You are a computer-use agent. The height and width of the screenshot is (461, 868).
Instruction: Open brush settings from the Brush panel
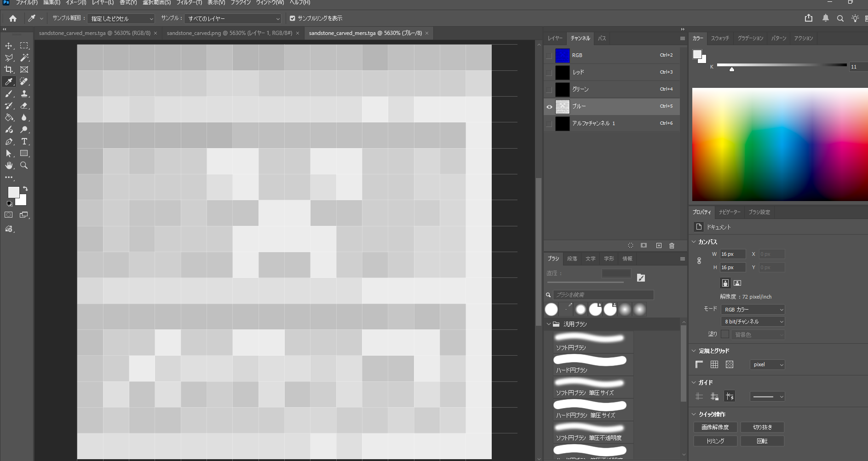coord(641,277)
